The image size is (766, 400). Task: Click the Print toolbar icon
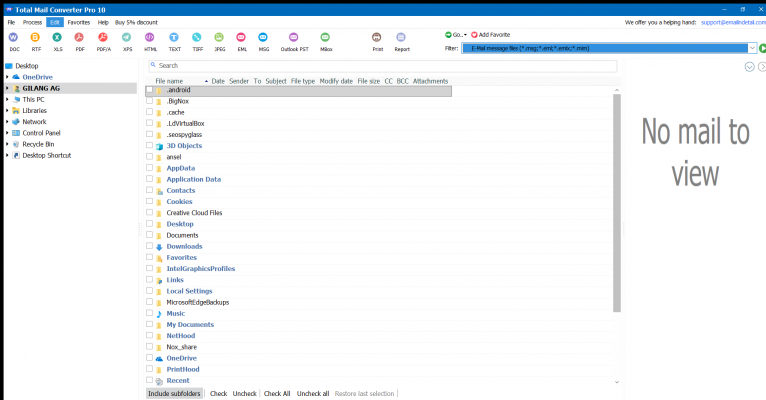point(377,38)
